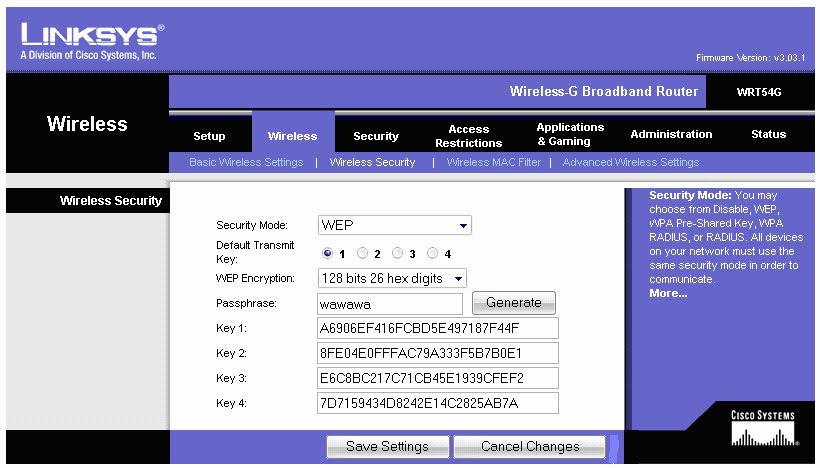Click the Passphrase label
The image size is (820, 468).
[x=246, y=303]
